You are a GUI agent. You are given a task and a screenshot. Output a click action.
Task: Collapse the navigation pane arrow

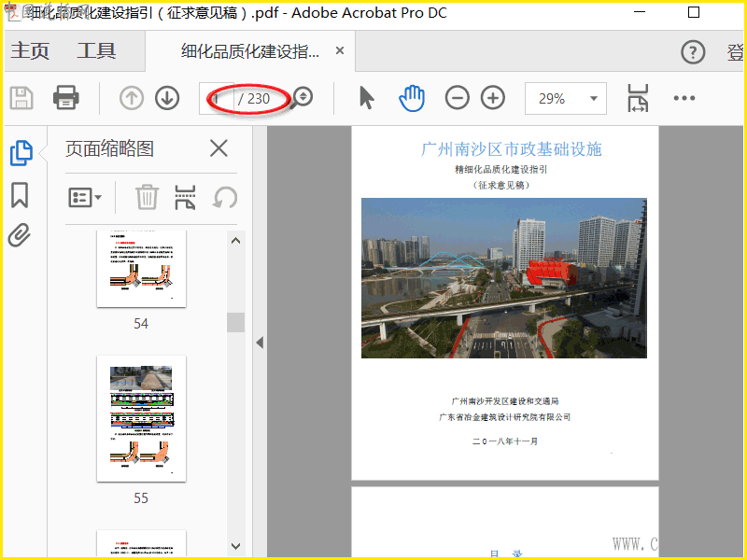tap(260, 343)
